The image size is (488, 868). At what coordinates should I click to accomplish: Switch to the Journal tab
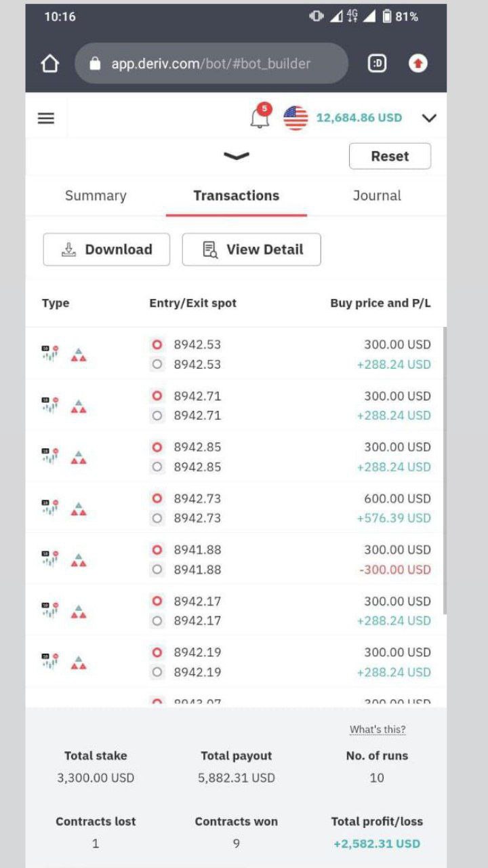(x=377, y=195)
